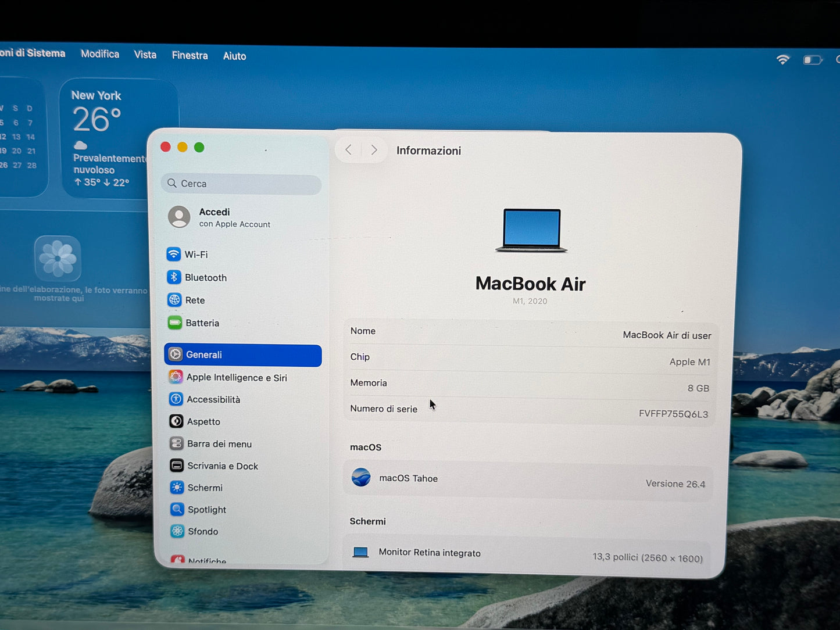Open Accessibilità icon in sidebar

pos(176,399)
